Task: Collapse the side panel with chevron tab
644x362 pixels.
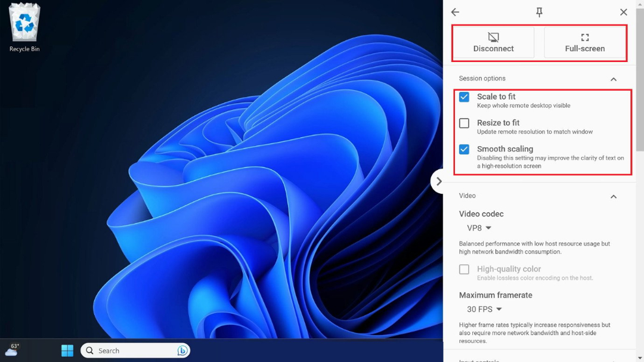Action: (438, 181)
